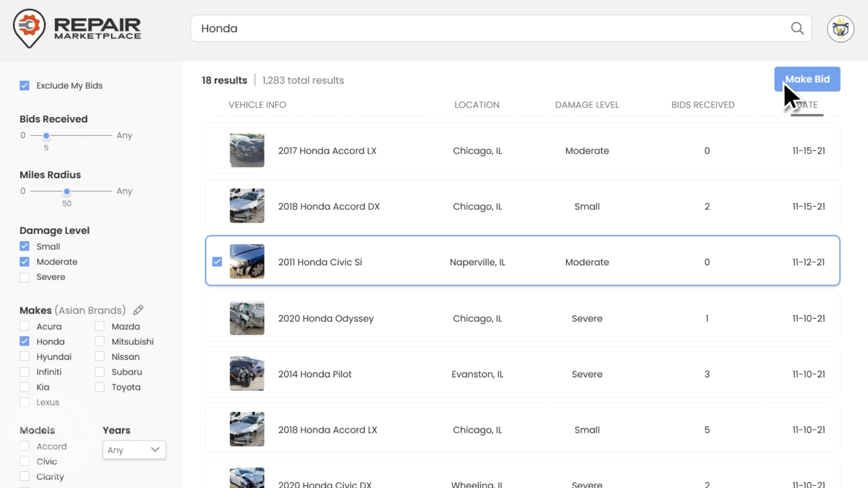
Task: Uncheck Moderate damage level
Action: click(x=24, y=262)
